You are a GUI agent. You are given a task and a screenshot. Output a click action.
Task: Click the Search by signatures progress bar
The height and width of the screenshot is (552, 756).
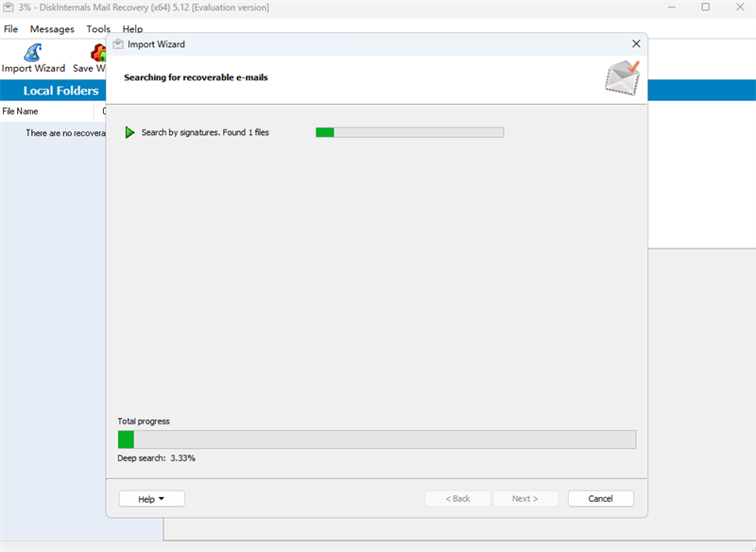click(409, 132)
